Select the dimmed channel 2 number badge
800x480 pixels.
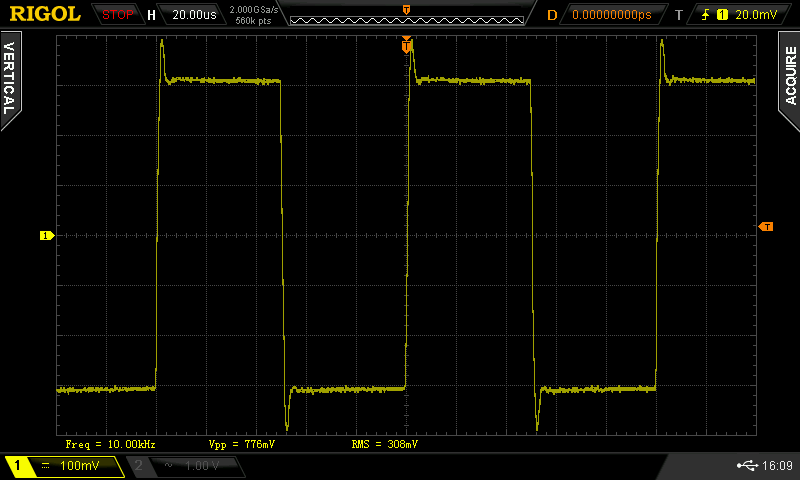point(138,465)
